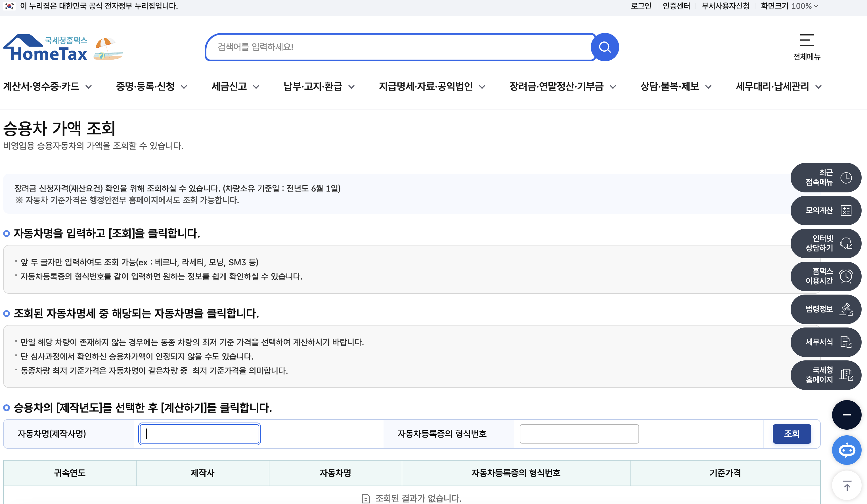Expand the 세금신고 menu chevron
Screen dimensions: 867x504
click(256, 87)
